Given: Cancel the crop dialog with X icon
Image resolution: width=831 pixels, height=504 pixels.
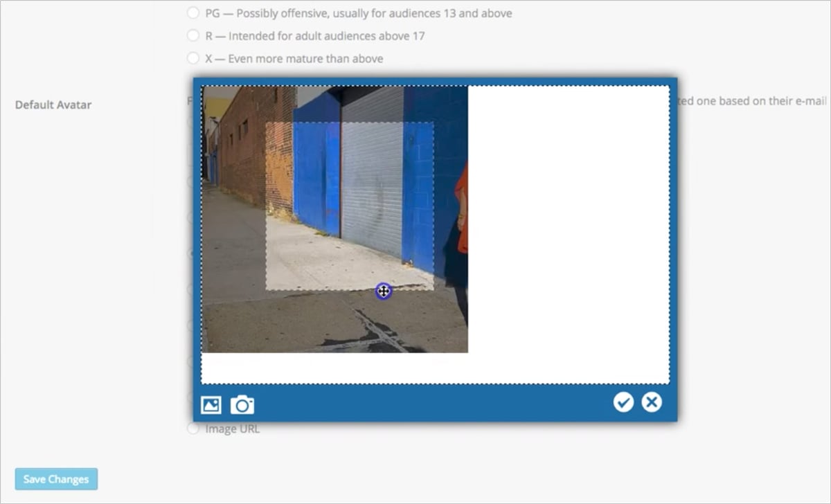Looking at the screenshot, I should point(652,402).
